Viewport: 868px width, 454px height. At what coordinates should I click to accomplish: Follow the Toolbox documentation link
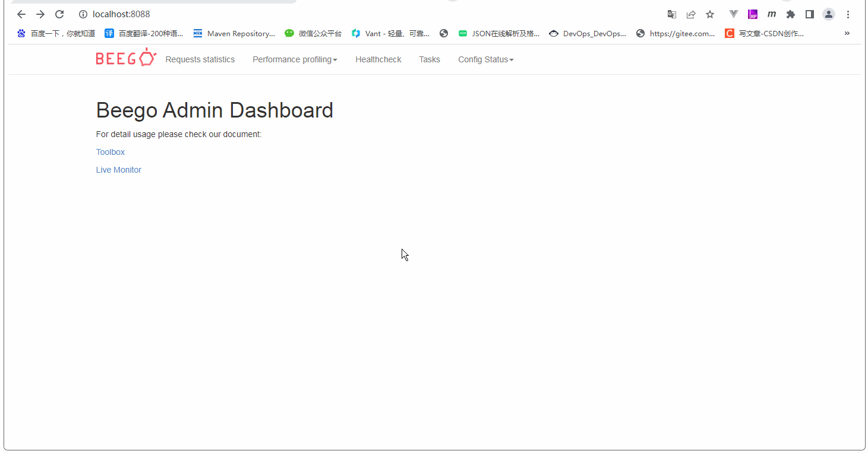click(111, 152)
